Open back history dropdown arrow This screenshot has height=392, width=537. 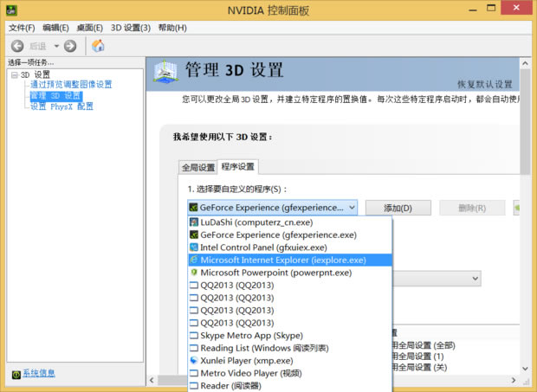click(56, 46)
